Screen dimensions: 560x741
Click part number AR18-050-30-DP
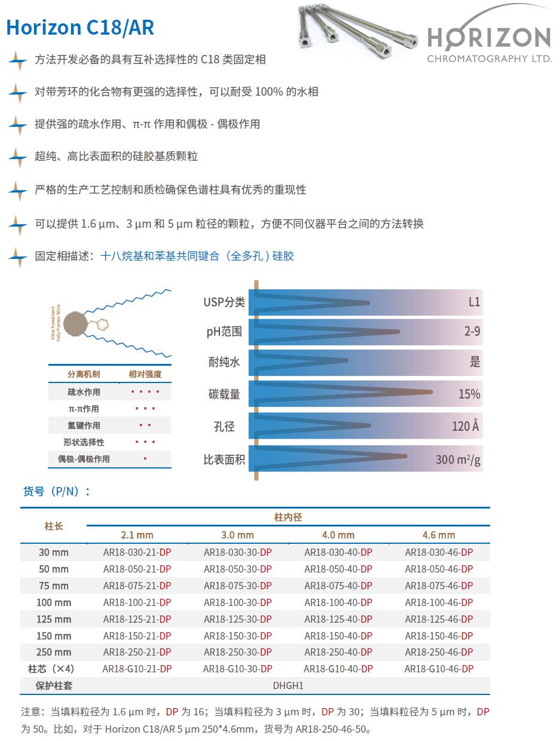237,569
